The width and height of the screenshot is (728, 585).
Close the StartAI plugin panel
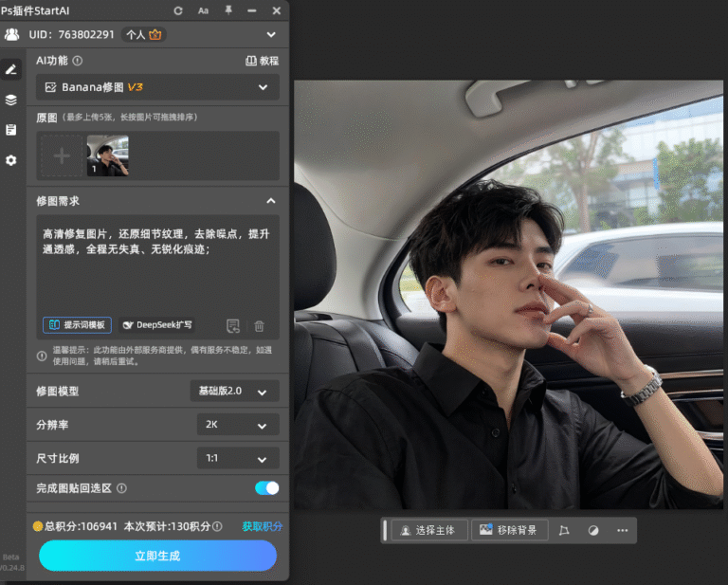[277, 10]
